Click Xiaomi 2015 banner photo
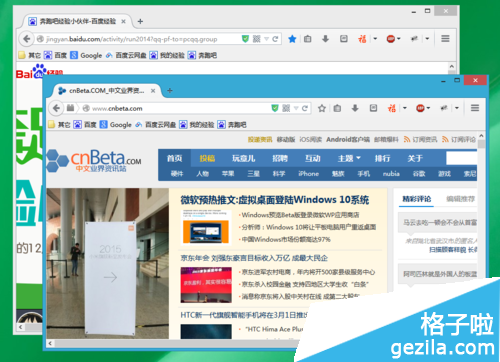Image resolution: width=500 pixels, height=362 pixels. tap(108, 263)
